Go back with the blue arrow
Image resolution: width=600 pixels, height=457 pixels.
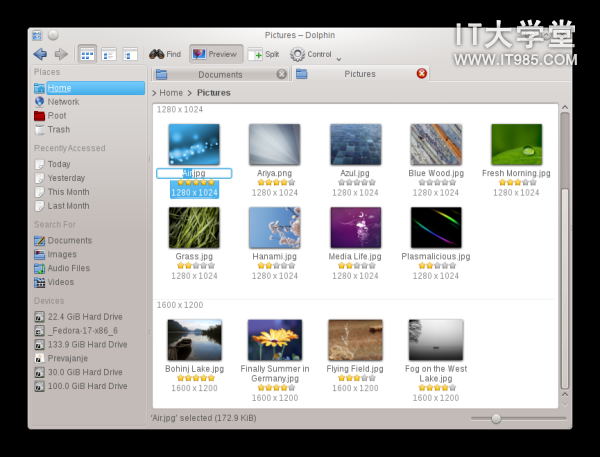click(40, 54)
